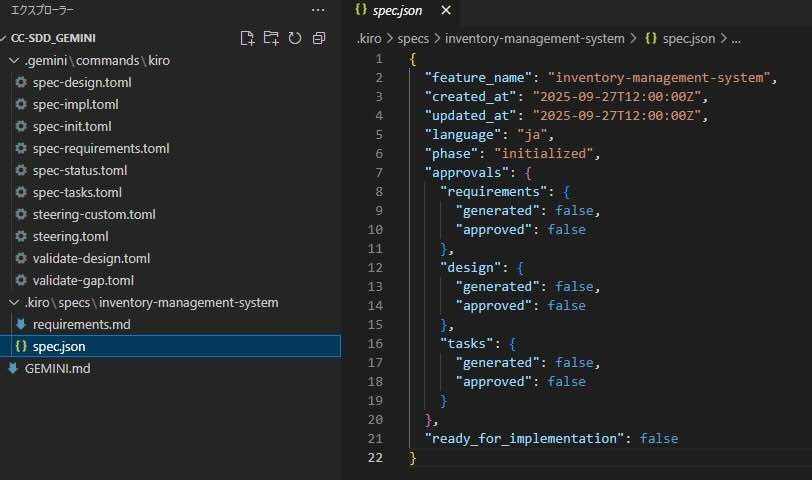Viewport: 812px width, 480px height.
Task: Click the New Folder icon in explorer header
Action: (x=271, y=38)
